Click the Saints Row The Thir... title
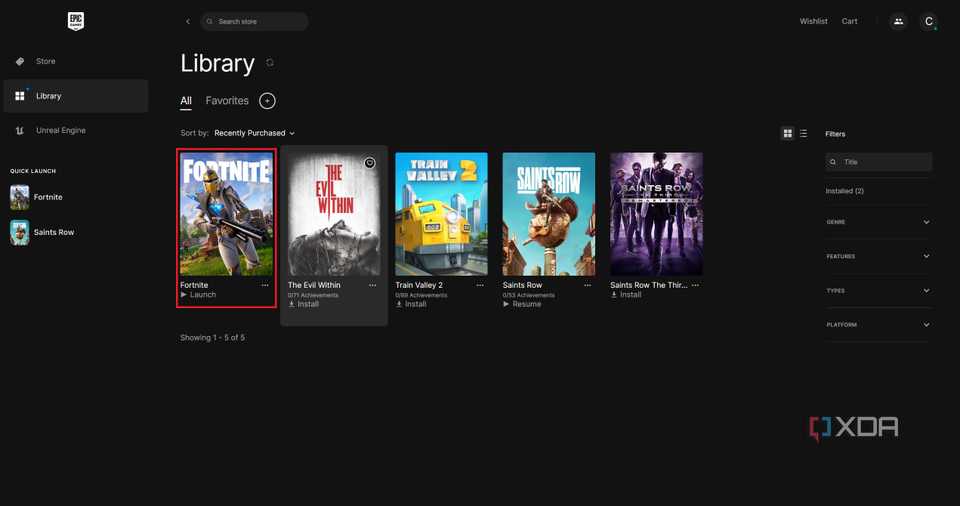The width and height of the screenshot is (960, 506). pyautogui.click(x=648, y=285)
